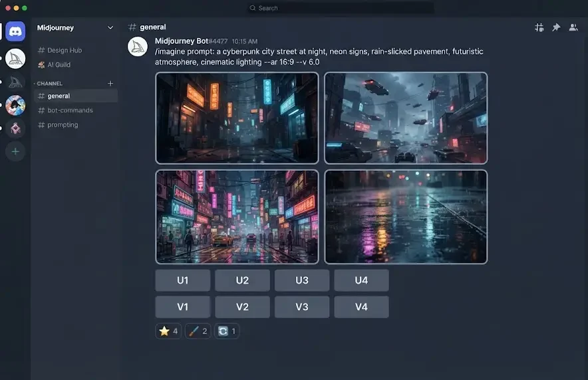Image resolution: width=588 pixels, height=380 pixels.
Task: Collapse the CHANNEL category
Action: pyautogui.click(x=48, y=84)
